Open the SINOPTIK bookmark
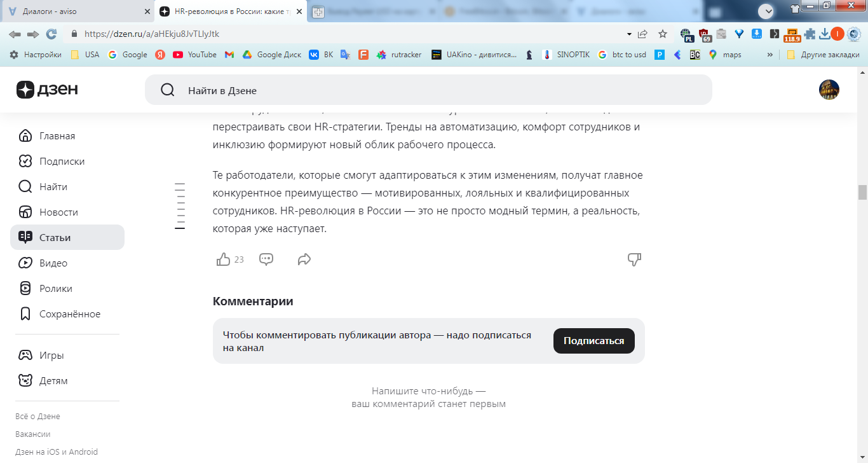The height and width of the screenshot is (463, 868). click(x=566, y=55)
